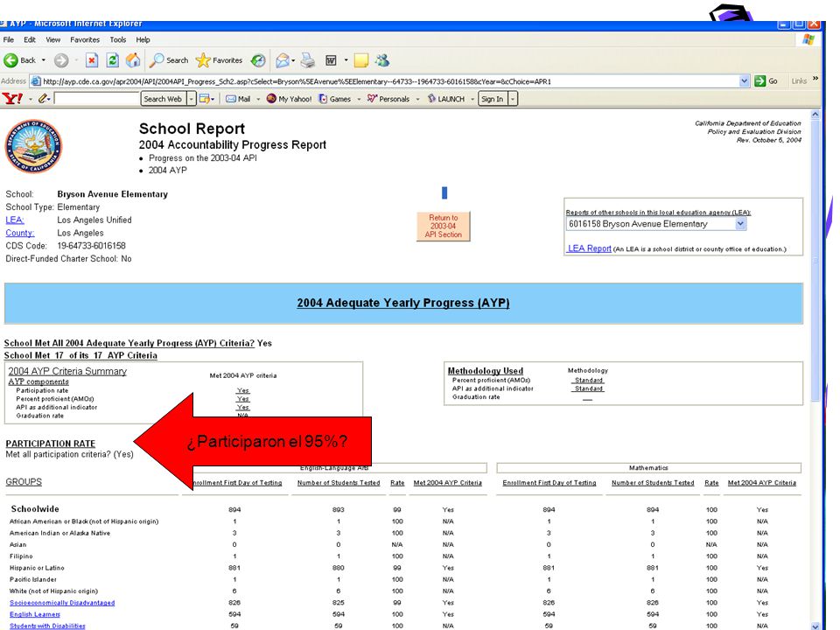The height and width of the screenshot is (630, 840).
Task: Open Yahoo Personals toolbar item
Action: 388,99
